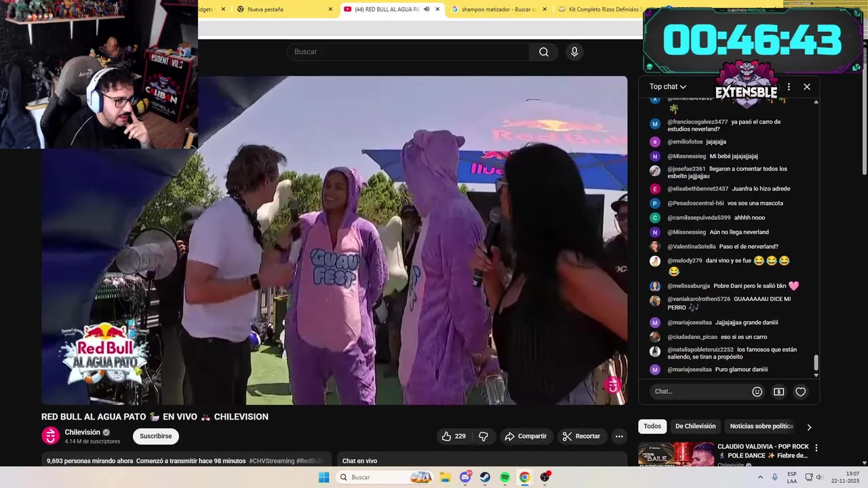The width and height of the screenshot is (868, 488).
Task: Click the Recortar clip button
Action: (583, 436)
